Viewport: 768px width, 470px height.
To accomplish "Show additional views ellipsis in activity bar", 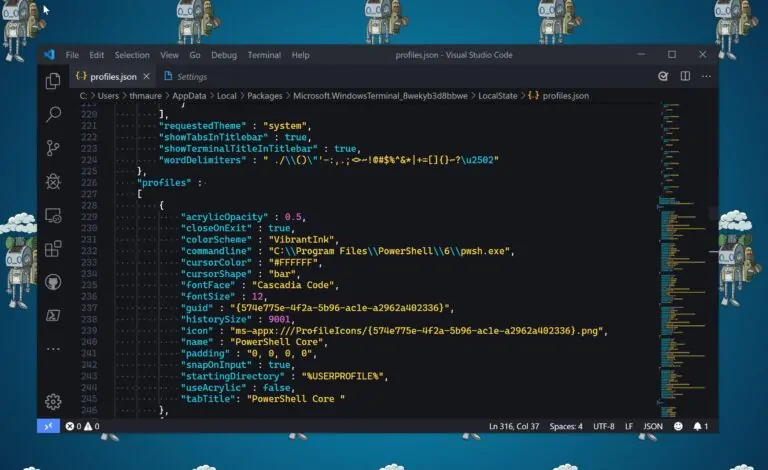I will click(x=53, y=349).
